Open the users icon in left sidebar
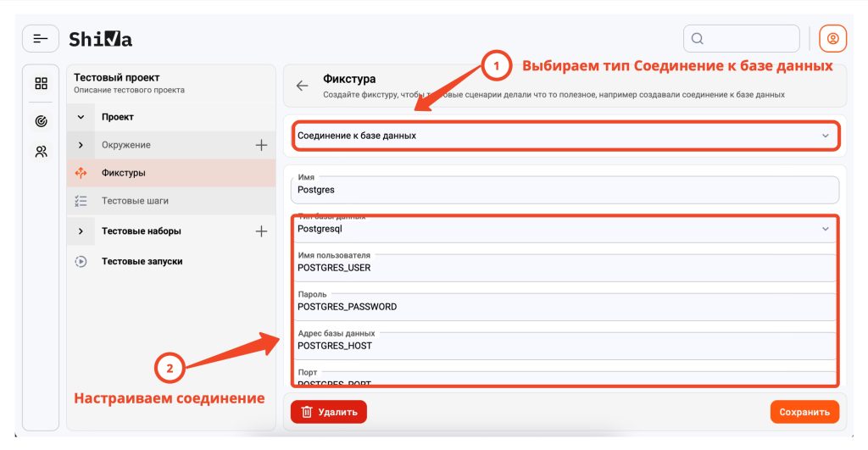The height and width of the screenshot is (450, 868). (x=41, y=152)
